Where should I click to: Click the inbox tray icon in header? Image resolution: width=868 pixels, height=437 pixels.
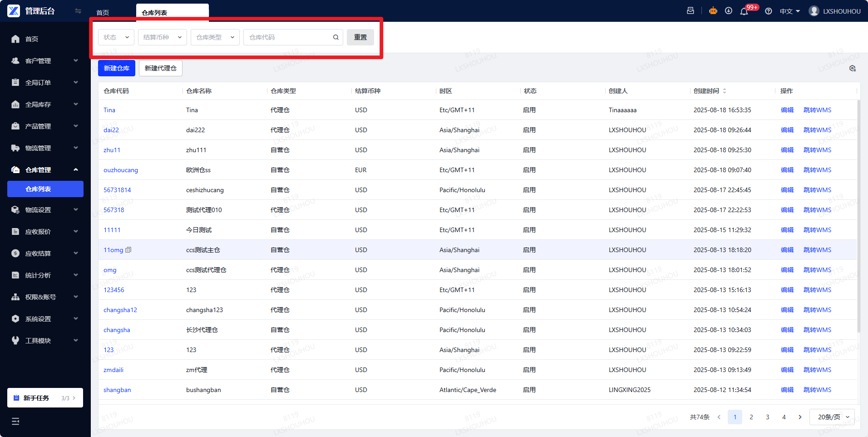[x=690, y=11]
